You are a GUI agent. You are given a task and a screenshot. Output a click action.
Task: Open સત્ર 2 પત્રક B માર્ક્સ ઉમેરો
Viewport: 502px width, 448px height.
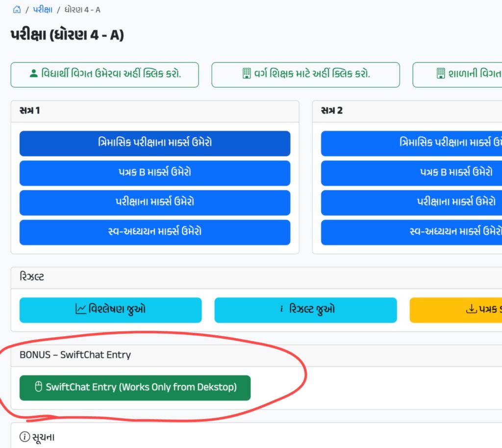(411, 173)
